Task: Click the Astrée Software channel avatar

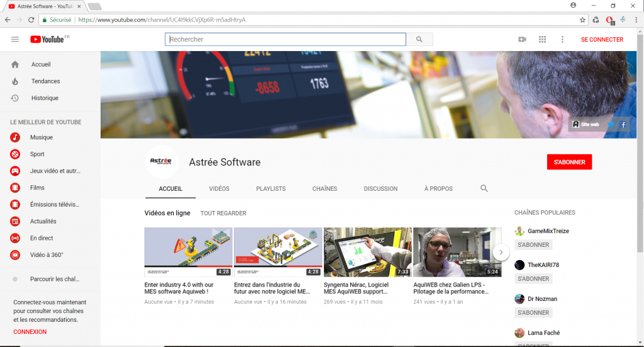Action: point(162,162)
